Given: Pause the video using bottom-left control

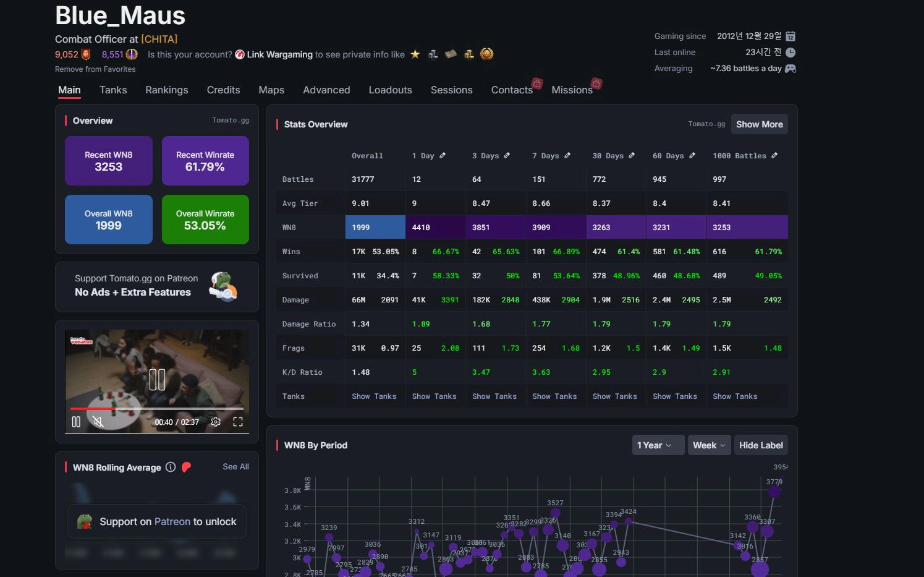Looking at the screenshot, I should [76, 422].
